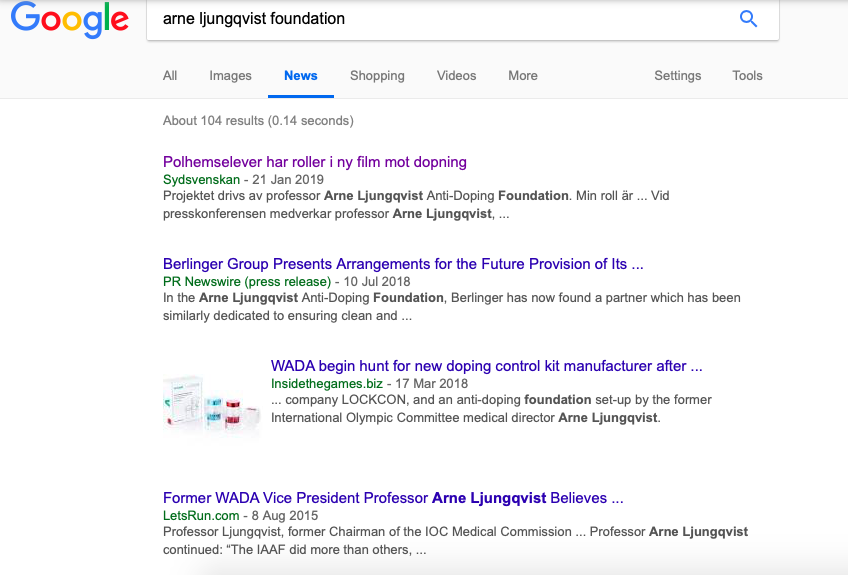The height and width of the screenshot is (575, 848).
Task: Select the News tab
Action: pos(300,76)
